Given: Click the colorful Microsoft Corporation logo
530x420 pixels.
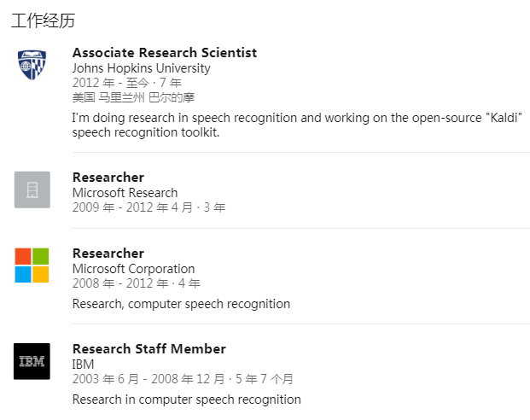Looking at the screenshot, I should point(32,265).
